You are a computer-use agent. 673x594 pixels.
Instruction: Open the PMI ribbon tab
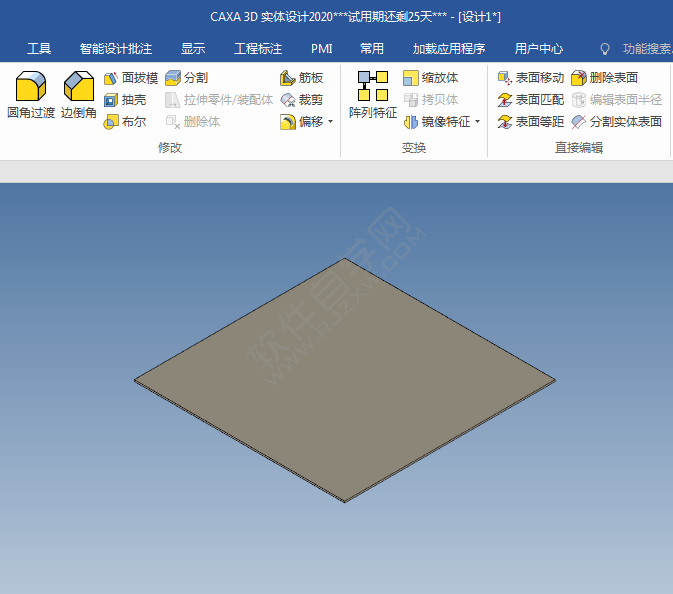[321, 48]
